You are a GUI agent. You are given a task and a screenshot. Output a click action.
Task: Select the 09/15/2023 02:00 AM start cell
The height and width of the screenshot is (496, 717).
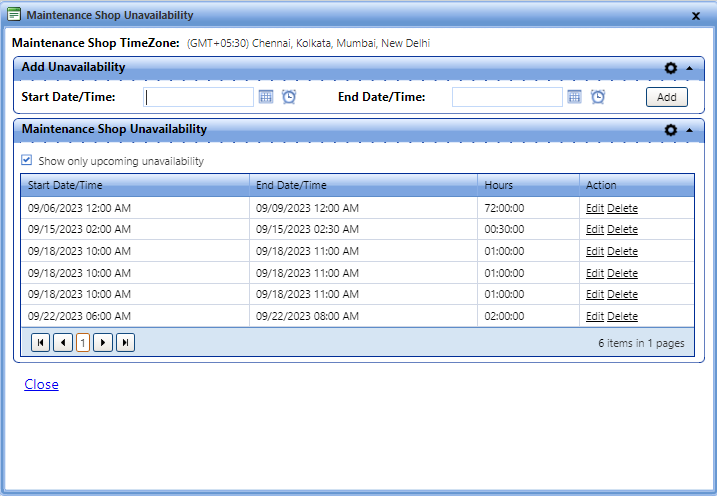tap(135, 229)
